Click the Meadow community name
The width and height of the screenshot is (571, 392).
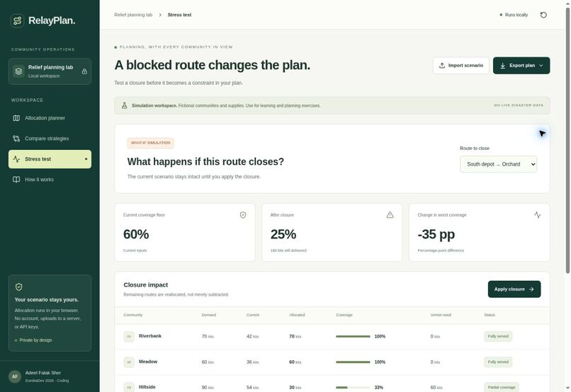[x=148, y=362]
